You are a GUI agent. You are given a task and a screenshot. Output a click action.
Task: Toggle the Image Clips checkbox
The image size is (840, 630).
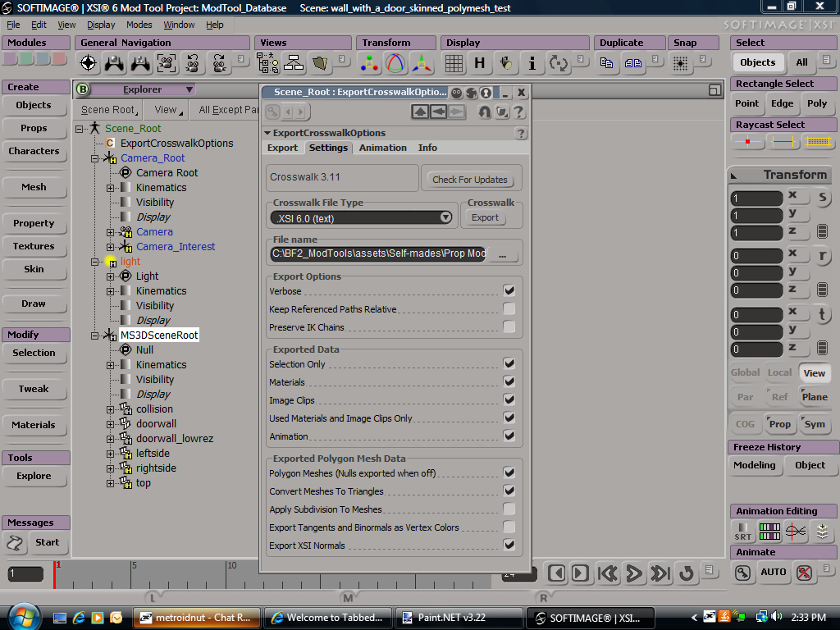(x=509, y=399)
